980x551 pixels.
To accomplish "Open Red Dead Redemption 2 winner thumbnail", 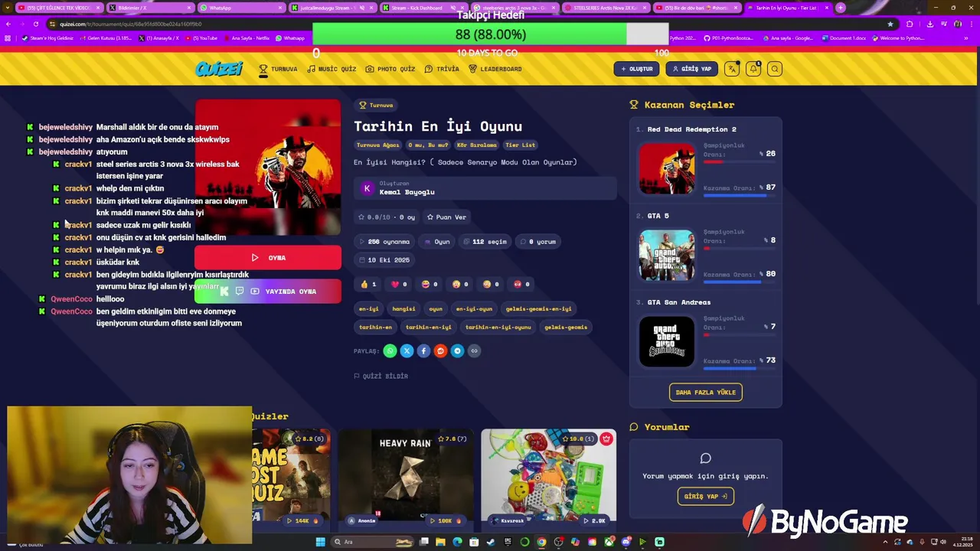I will 667,169.
